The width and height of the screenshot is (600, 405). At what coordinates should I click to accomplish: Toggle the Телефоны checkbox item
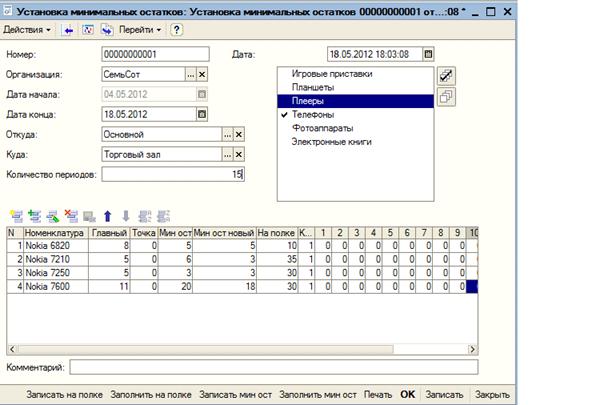coord(285,115)
